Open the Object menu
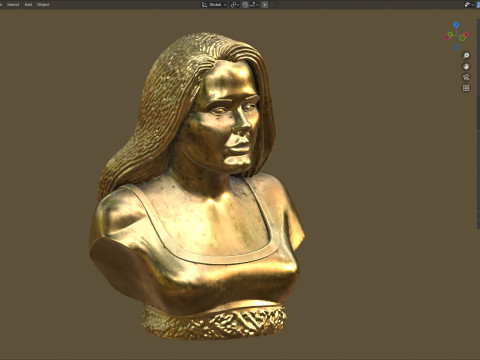The height and width of the screenshot is (360, 480). tap(43, 5)
